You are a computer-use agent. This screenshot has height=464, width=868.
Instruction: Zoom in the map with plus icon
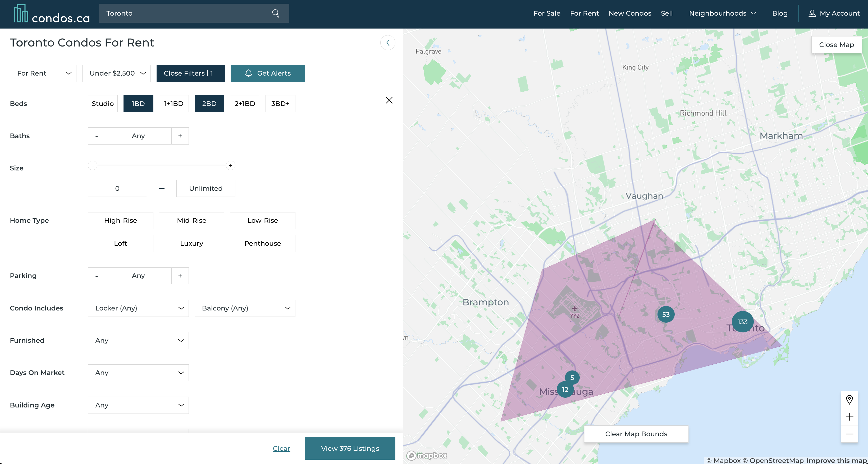tap(849, 417)
